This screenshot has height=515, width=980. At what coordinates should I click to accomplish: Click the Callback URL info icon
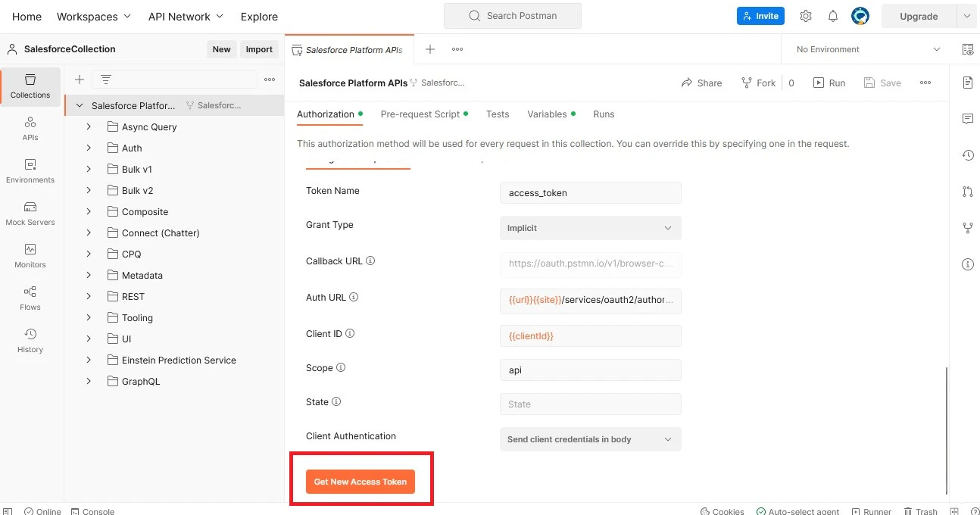pyautogui.click(x=370, y=261)
